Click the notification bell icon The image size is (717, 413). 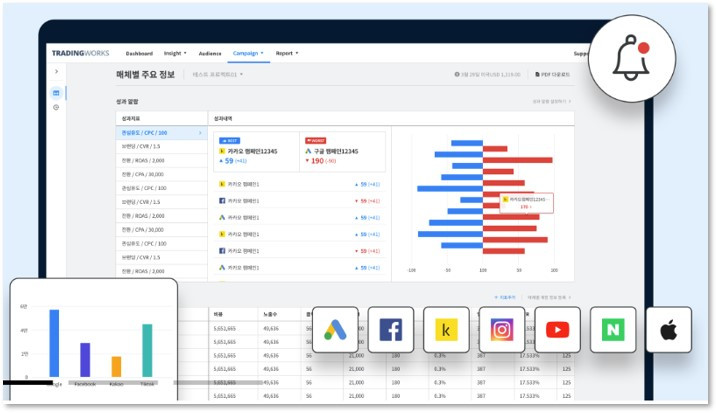[631, 58]
